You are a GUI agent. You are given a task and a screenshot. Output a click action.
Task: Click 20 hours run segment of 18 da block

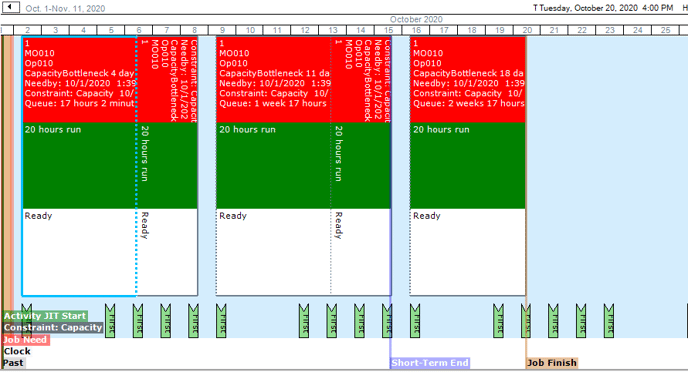click(468, 165)
